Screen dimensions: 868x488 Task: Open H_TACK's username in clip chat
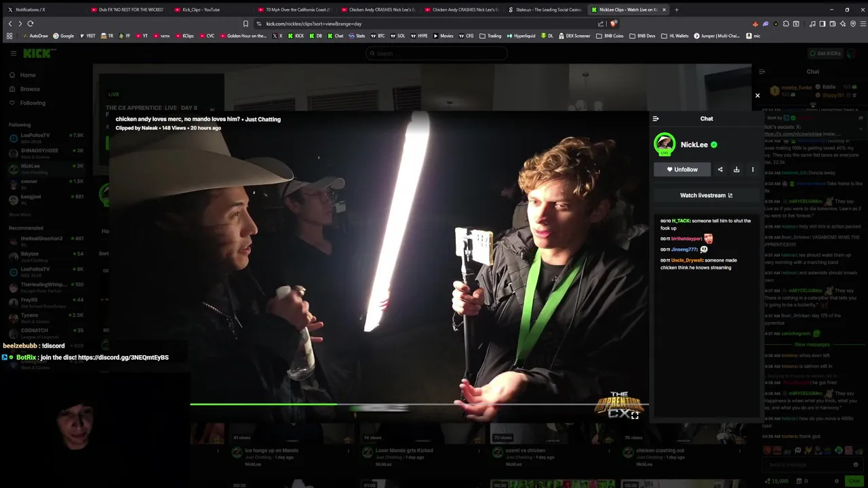coord(681,221)
